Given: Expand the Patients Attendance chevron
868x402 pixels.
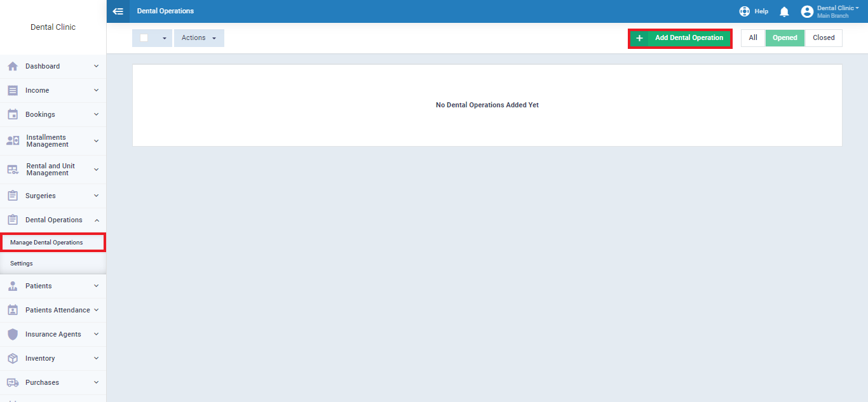Looking at the screenshot, I should tap(97, 310).
